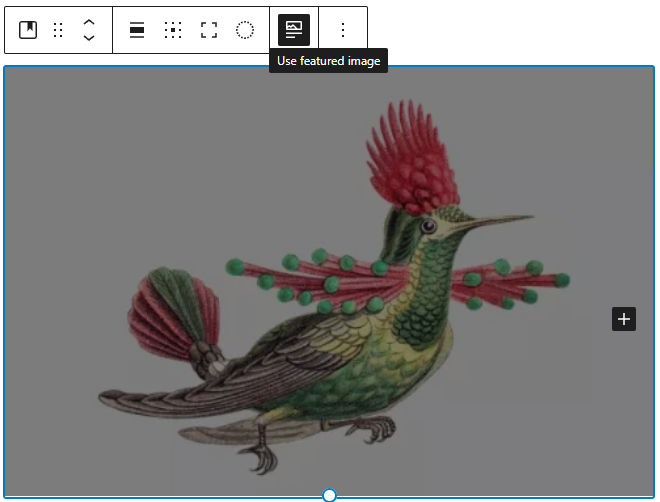The width and height of the screenshot is (660, 502).
Task: Click the "Use featured image" tooltip label
Action: [328, 61]
